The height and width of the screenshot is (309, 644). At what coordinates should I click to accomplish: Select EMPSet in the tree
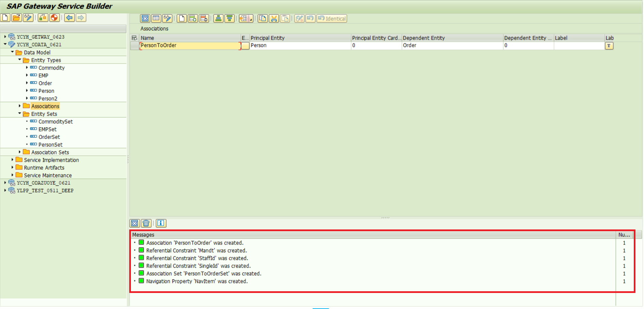(x=47, y=129)
